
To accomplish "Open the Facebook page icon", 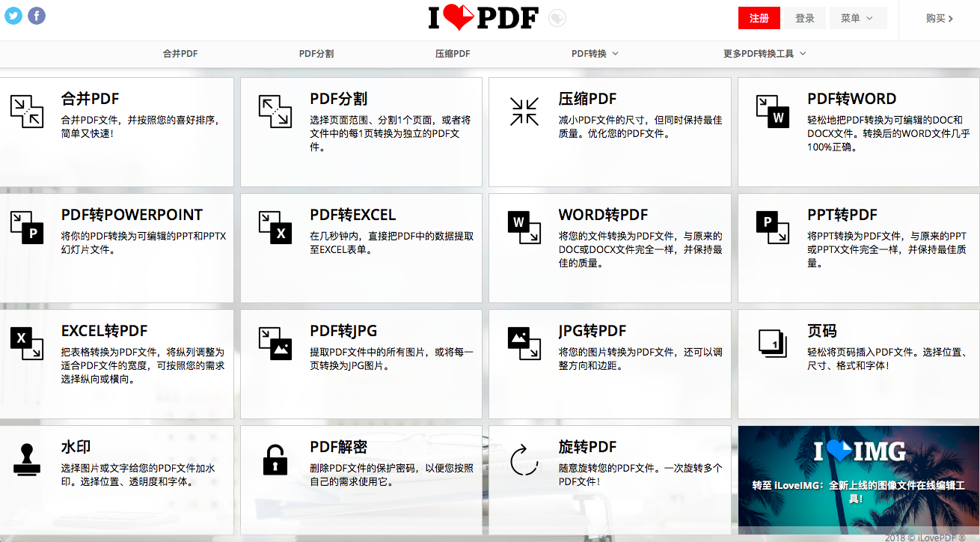I will tap(37, 16).
